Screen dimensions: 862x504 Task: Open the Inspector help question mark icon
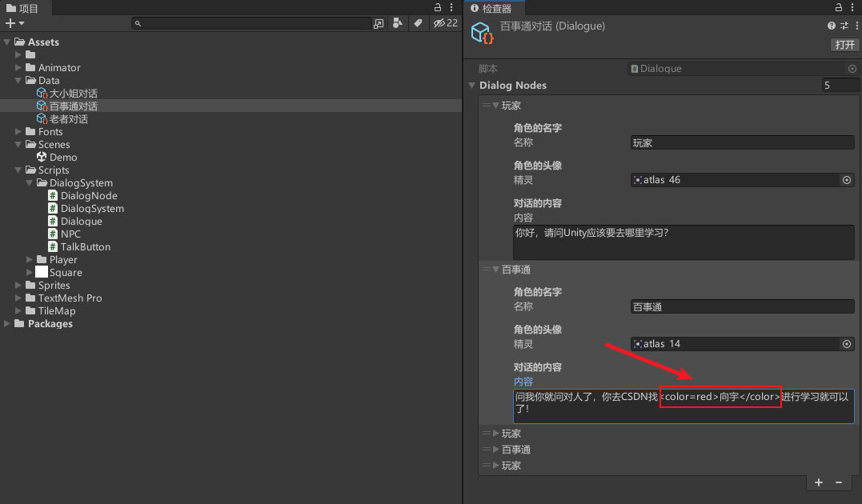[x=832, y=26]
